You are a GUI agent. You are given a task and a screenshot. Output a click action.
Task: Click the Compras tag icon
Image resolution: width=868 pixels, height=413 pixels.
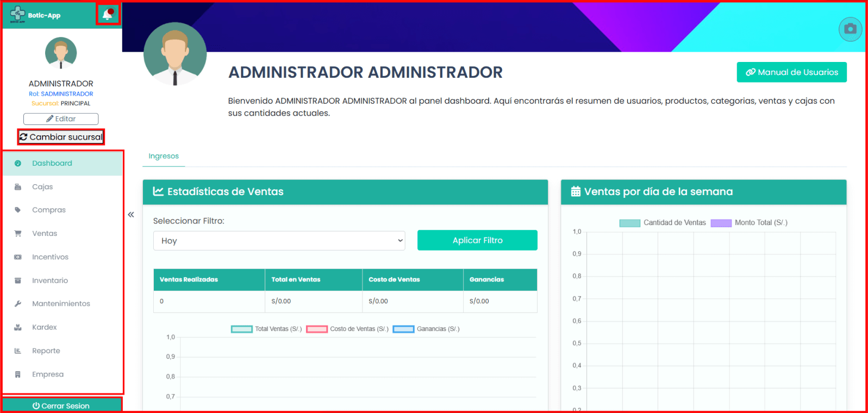(x=18, y=210)
